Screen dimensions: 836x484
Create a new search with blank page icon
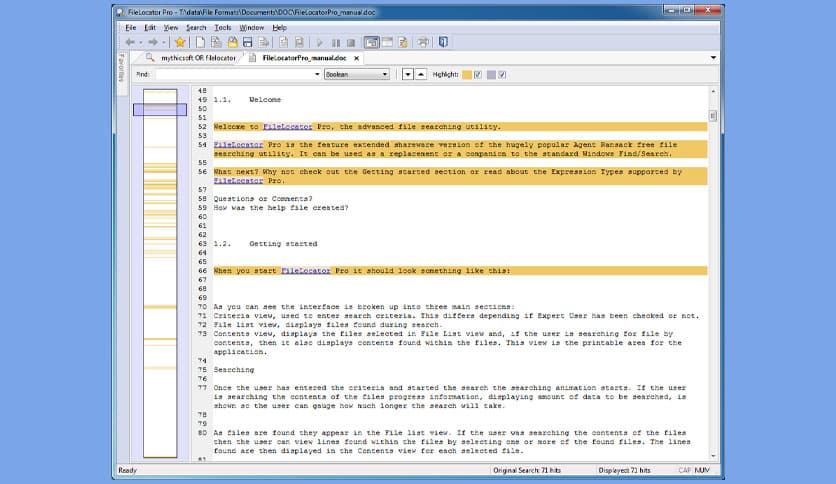[200, 42]
